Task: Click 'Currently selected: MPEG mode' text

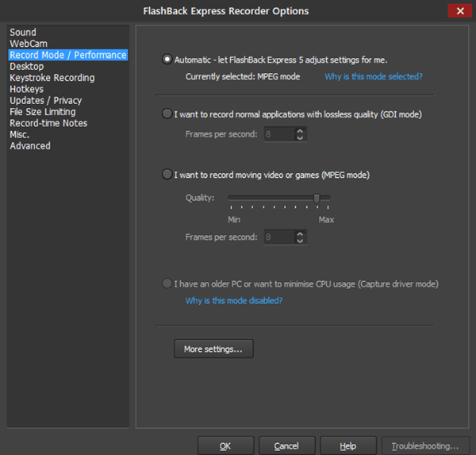Action: tap(243, 76)
